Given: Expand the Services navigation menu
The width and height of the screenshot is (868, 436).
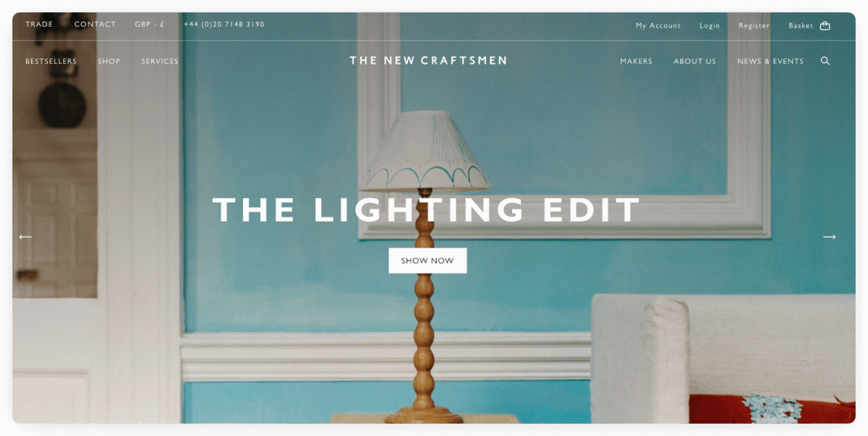Looking at the screenshot, I should (x=160, y=61).
